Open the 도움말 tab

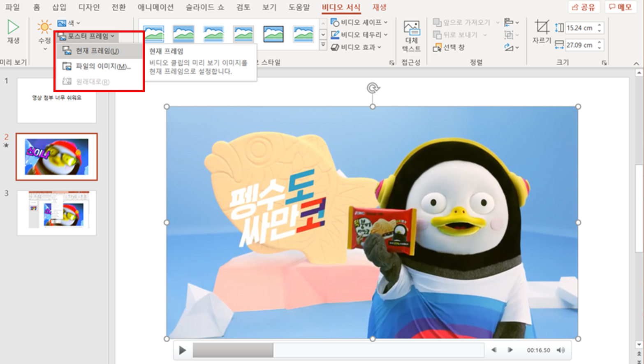click(x=299, y=7)
